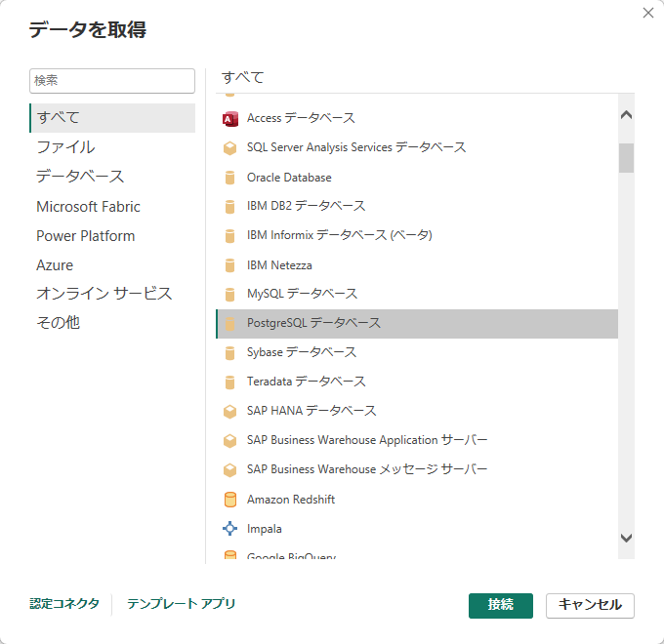
Task: Click the SAP Business Warehouse Application server icon
Action: click(x=229, y=441)
